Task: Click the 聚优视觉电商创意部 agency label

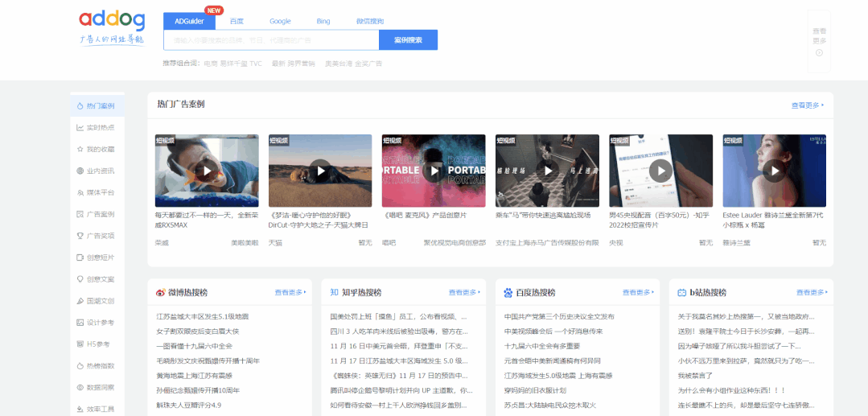Action: click(455, 243)
